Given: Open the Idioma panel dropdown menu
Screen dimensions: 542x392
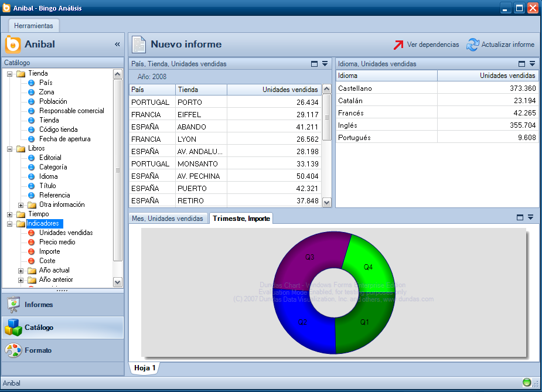Looking at the screenshot, I should coord(532,64).
